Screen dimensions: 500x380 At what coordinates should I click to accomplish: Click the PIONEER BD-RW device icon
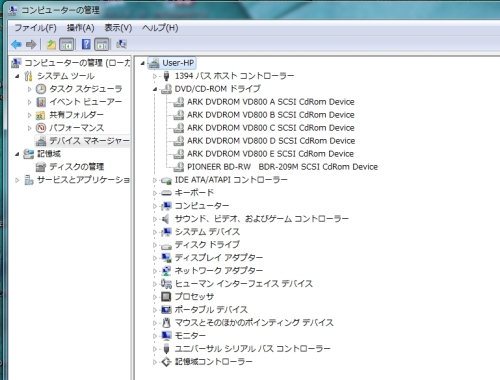coord(179,167)
